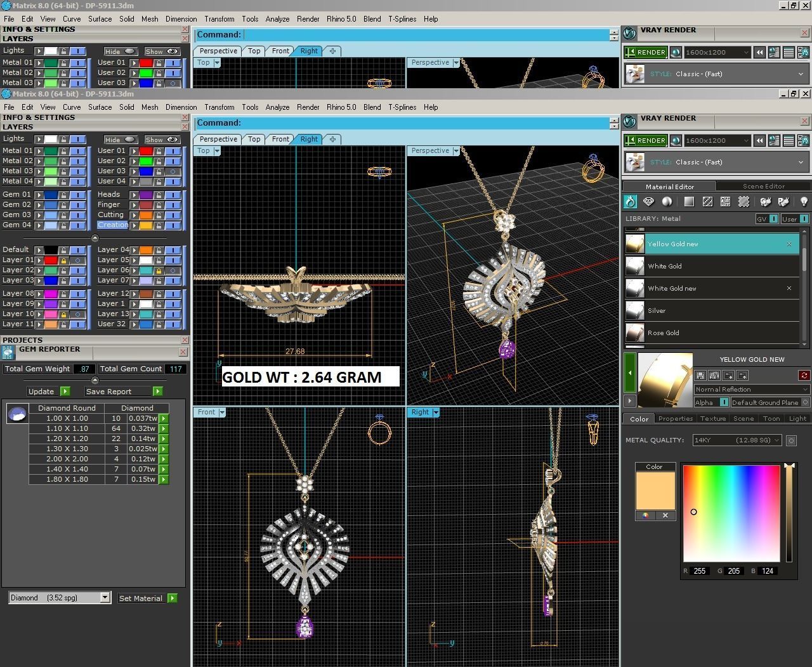Open Front viewport label dropdown arrow

coord(222,413)
